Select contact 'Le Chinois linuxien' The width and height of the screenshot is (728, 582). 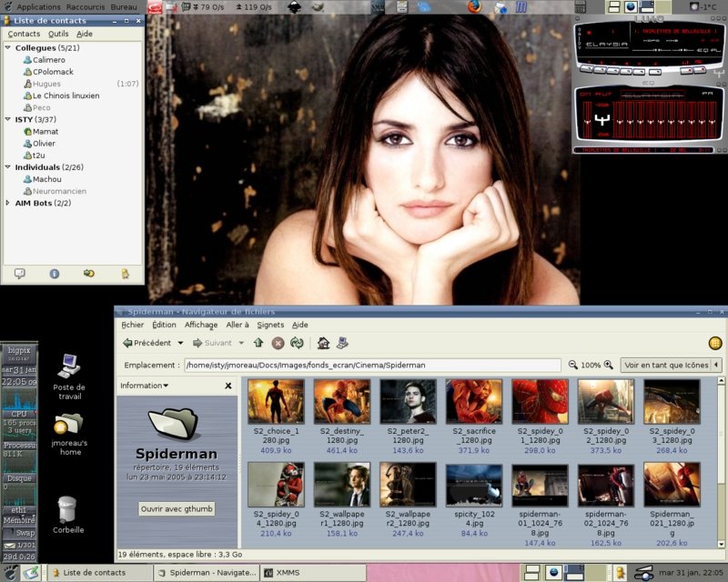pos(66,95)
